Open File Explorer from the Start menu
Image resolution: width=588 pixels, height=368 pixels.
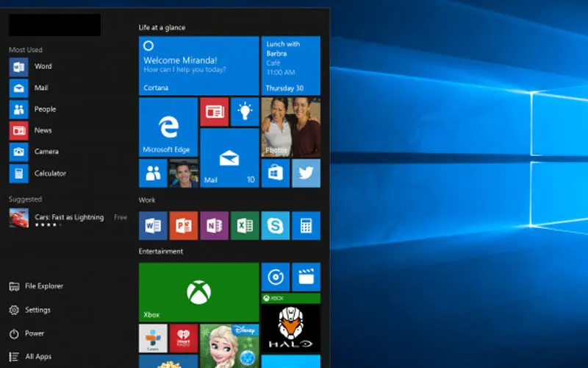tap(36, 286)
